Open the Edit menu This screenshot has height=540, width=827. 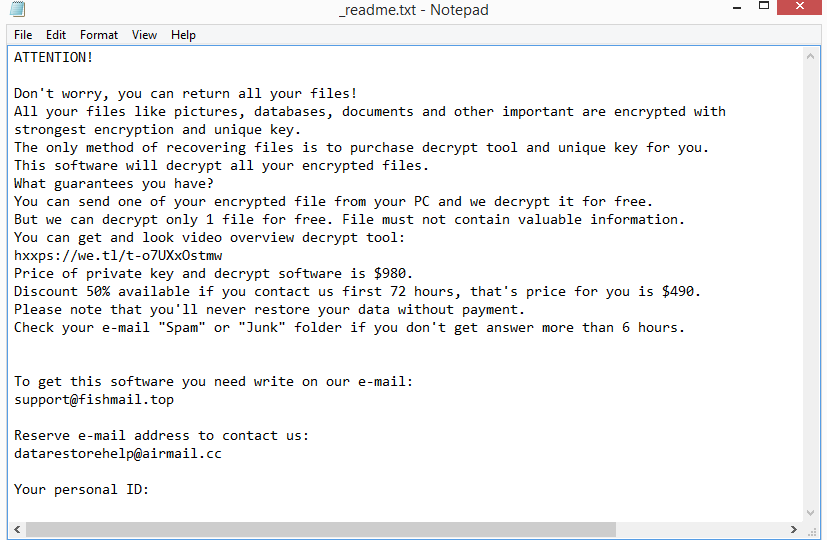[x=56, y=35]
